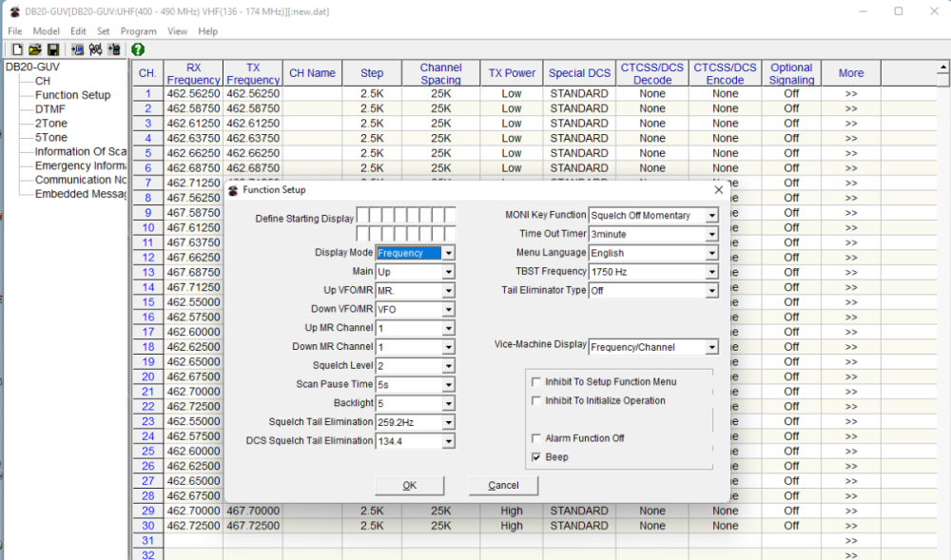The height and width of the screenshot is (560, 951).
Task: Click the write-to-radio toolbar icon
Action: click(x=114, y=49)
